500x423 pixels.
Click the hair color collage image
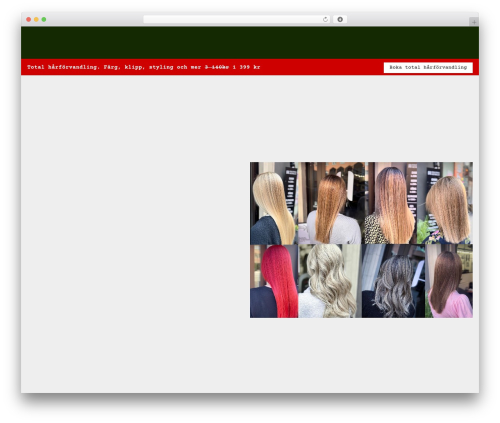coord(361,240)
